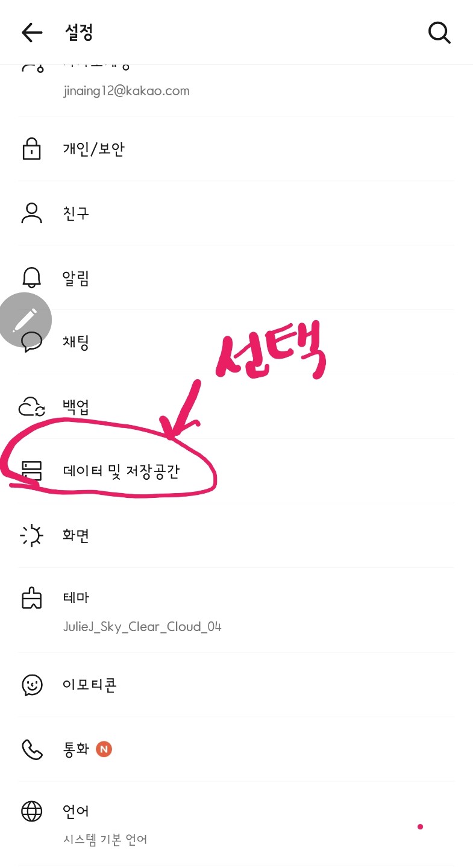This screenshot has height=868, width=473.
Task: Open search with magnifier icon
Action: 439,33
